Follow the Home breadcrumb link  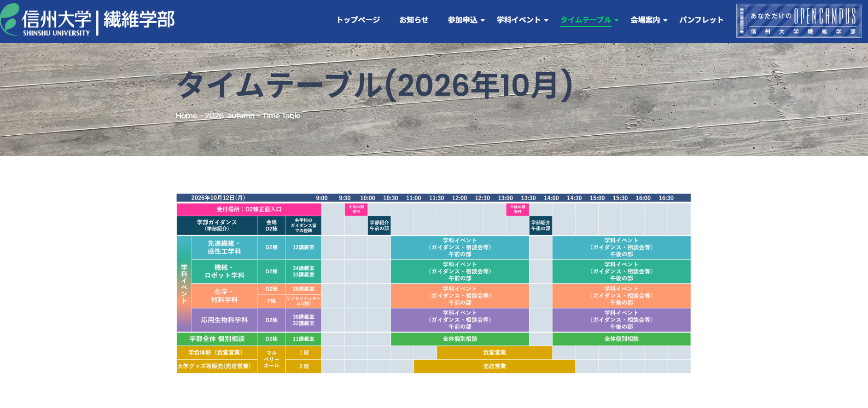186,115
